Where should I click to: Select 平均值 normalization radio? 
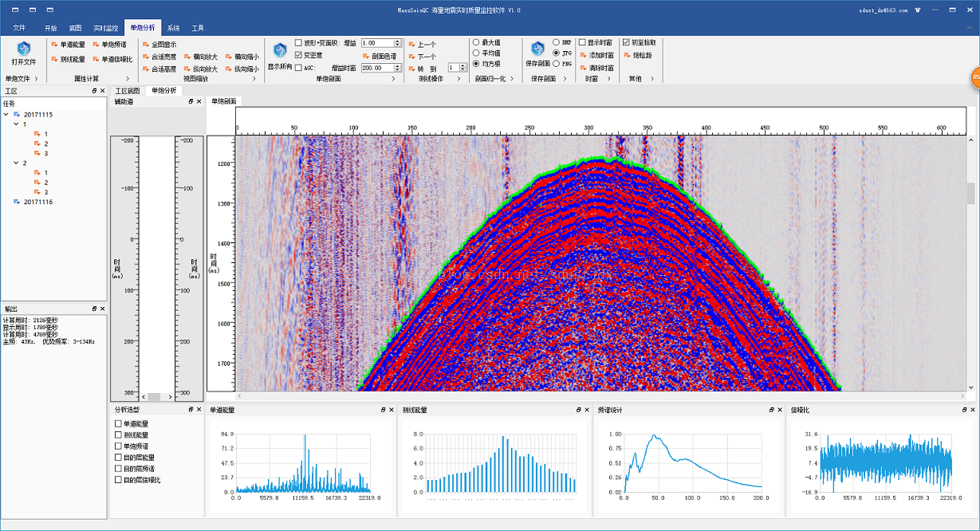click(476, 53)
